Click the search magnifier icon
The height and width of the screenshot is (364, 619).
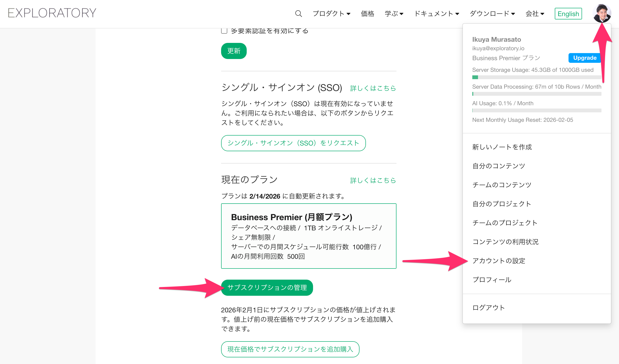click(x=298, y=14)
